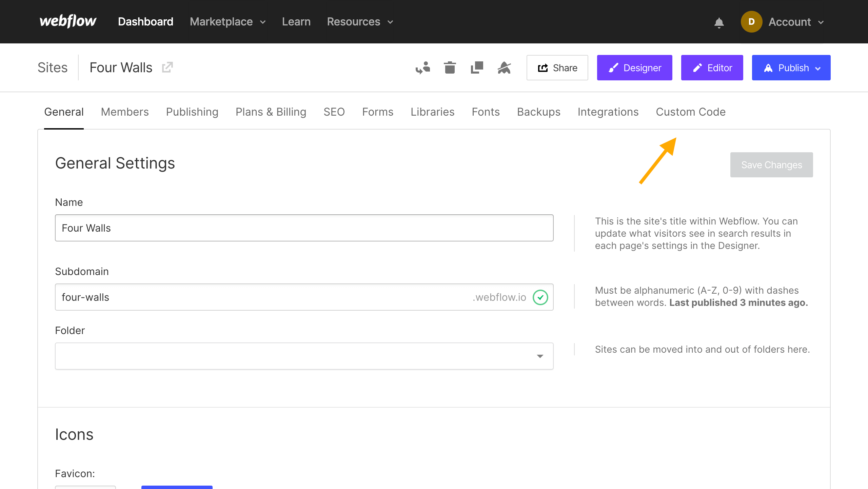Click 'Sites can be moved' help text
This screenshot has width=868, height=489.
703,349
